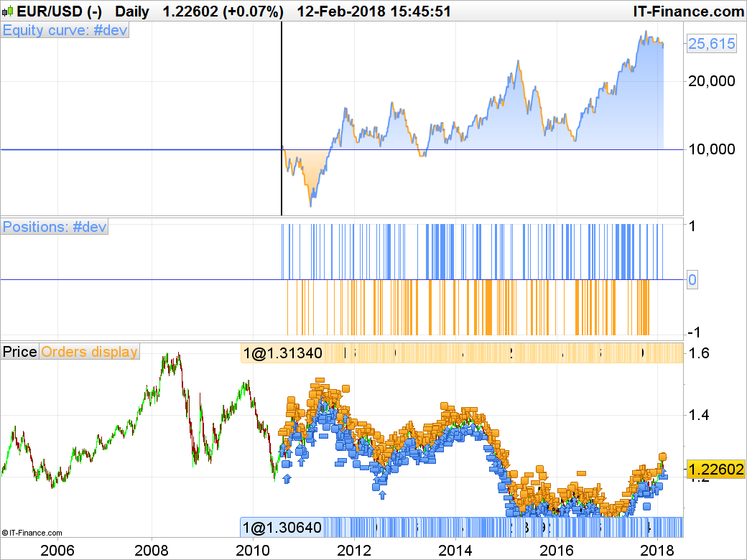This screenshot has height=560, width=747.
Task: Click the 10,000 axis label
Action: (x=711, y=149)
